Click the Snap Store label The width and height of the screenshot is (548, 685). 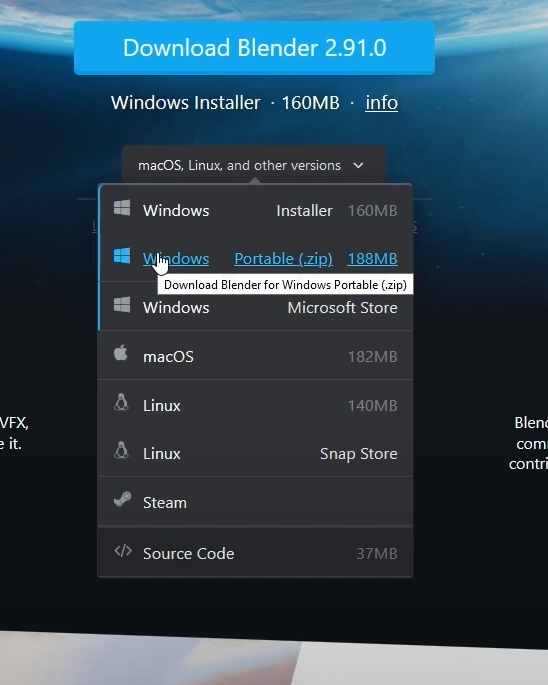358,454
